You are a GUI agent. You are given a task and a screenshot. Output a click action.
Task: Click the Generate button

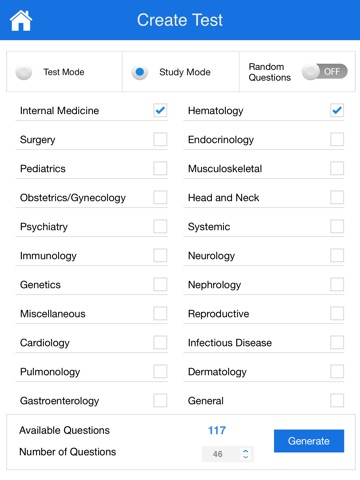tap(309, 441)
